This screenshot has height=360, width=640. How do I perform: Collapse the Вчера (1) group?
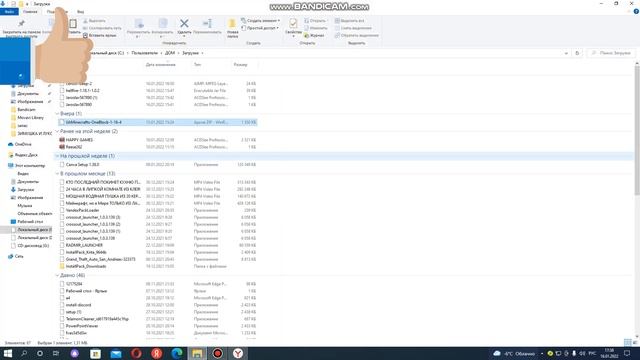[x=57, y=113]
